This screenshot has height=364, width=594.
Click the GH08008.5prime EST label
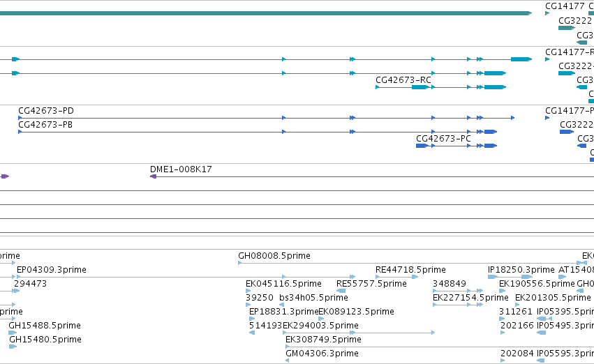[x=274, y=256]
